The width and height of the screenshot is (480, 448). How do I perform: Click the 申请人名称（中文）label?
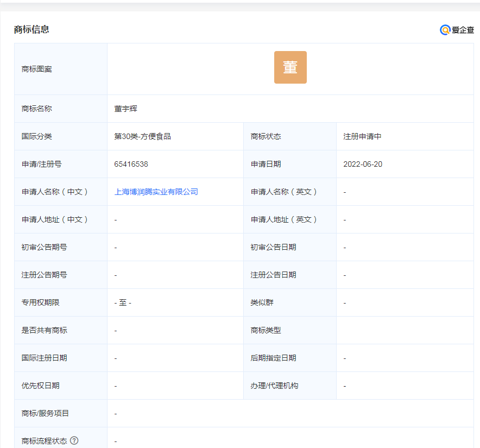pyautogui.click(x=55, y=192)
